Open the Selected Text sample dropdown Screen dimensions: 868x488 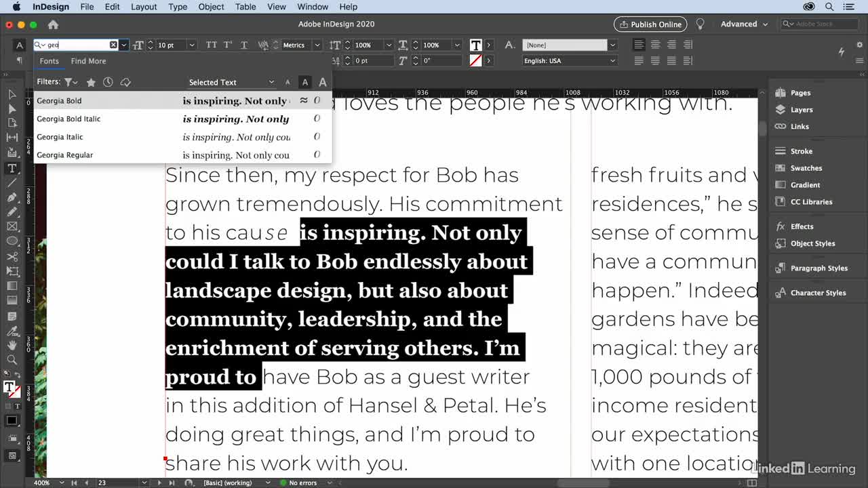tap(231, 82)
